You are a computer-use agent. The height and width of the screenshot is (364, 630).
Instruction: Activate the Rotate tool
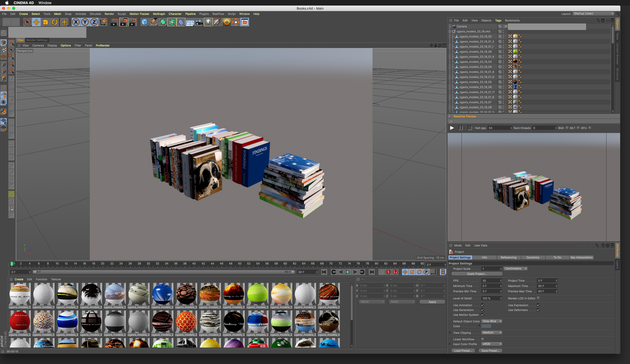(55, 22)
